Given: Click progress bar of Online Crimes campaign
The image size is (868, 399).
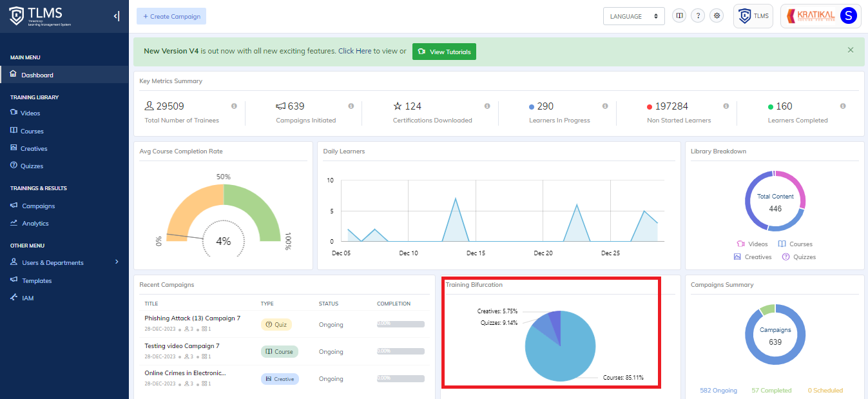Looking at the screenshot, I should point(401,378).
